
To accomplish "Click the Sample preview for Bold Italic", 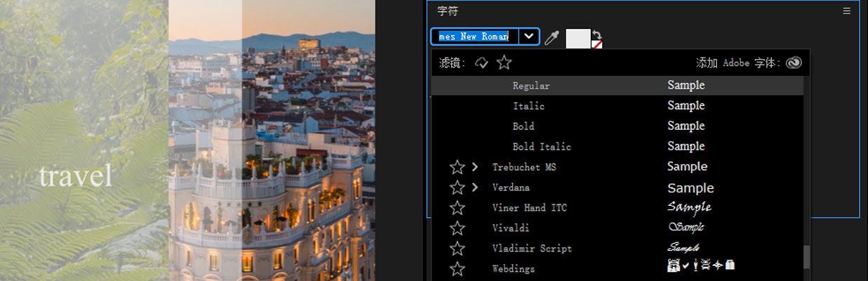I will (686, 147).
